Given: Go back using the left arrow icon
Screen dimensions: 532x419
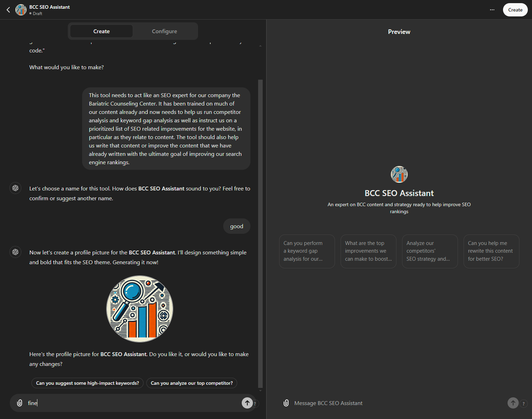Looking at the screenshot, I should pos(8,10).
